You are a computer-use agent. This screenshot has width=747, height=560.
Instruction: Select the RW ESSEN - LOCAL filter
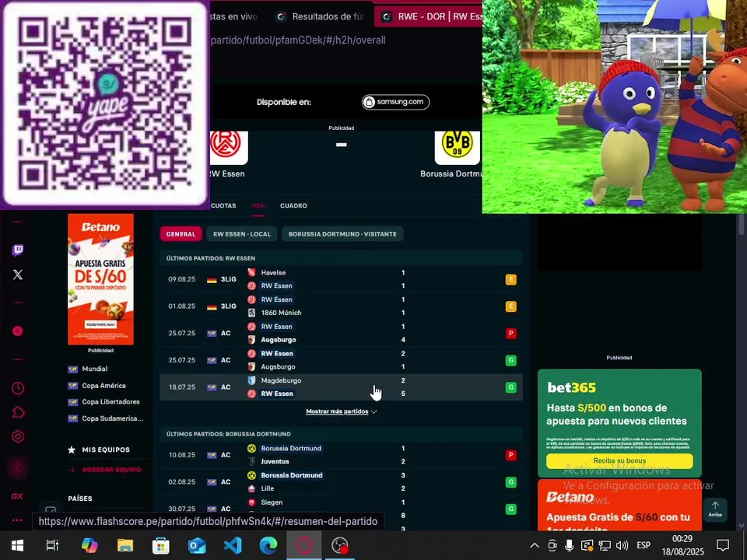pos(242,234)
